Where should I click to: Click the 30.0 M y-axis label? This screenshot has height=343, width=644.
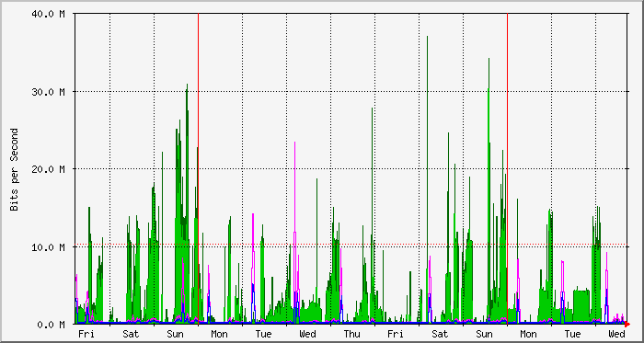pyautogui.click(x=48, y=91)
